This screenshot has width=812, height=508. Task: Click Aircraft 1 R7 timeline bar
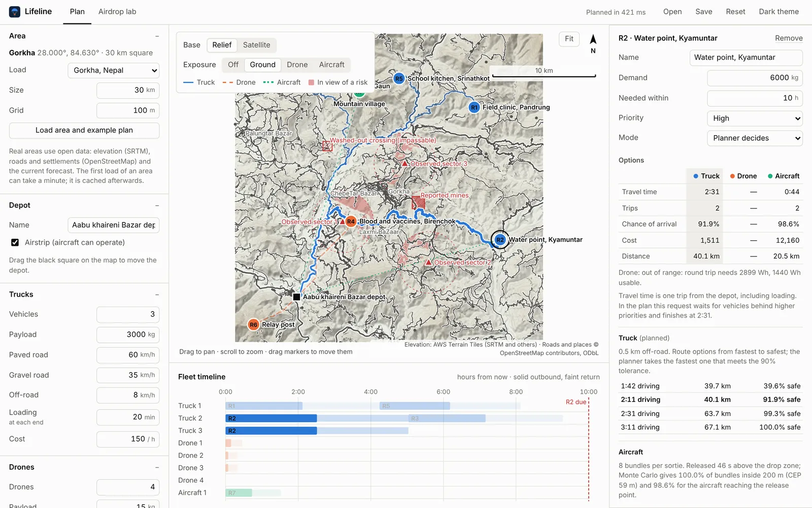pyautogui.click(x=239, y=493)
